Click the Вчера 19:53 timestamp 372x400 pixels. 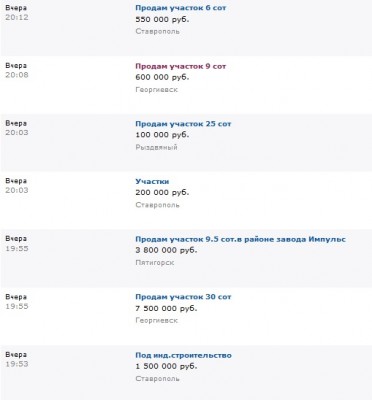17,359
